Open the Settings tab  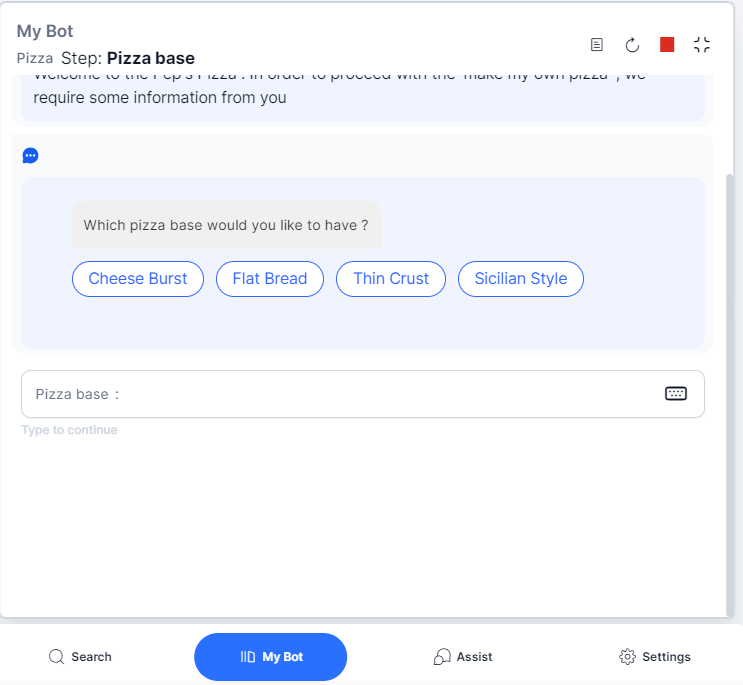click(x=655, y=657)
